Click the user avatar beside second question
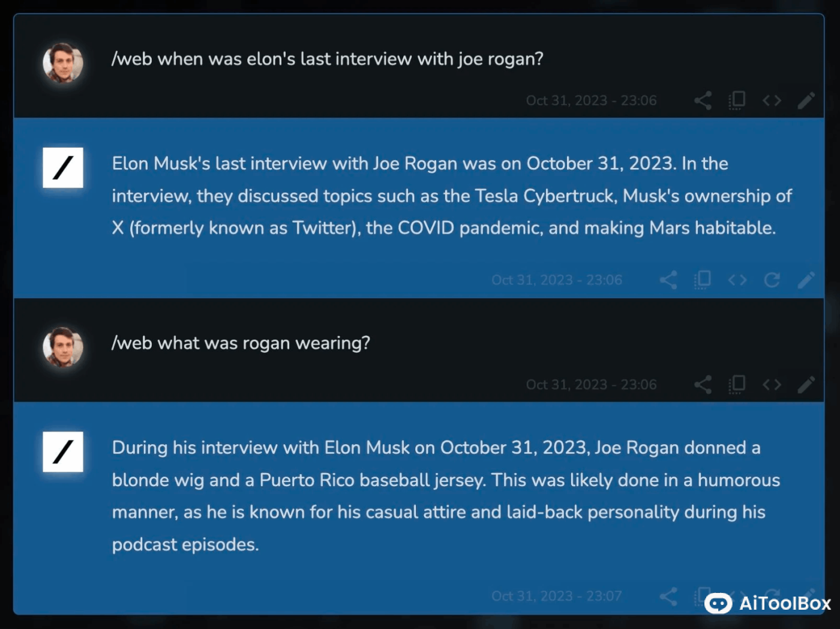This screenshot has width=840, height=629. [63, 347]
